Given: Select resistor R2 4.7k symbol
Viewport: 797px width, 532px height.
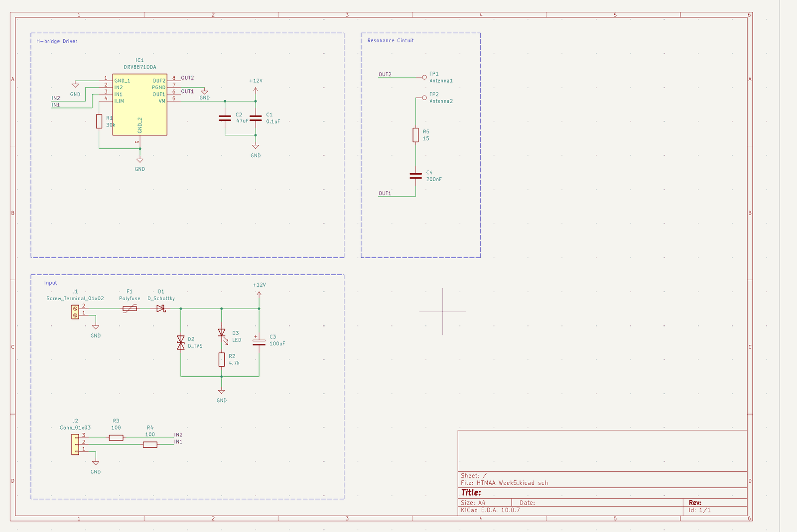Looking at the screenshot, I should 222,359.
